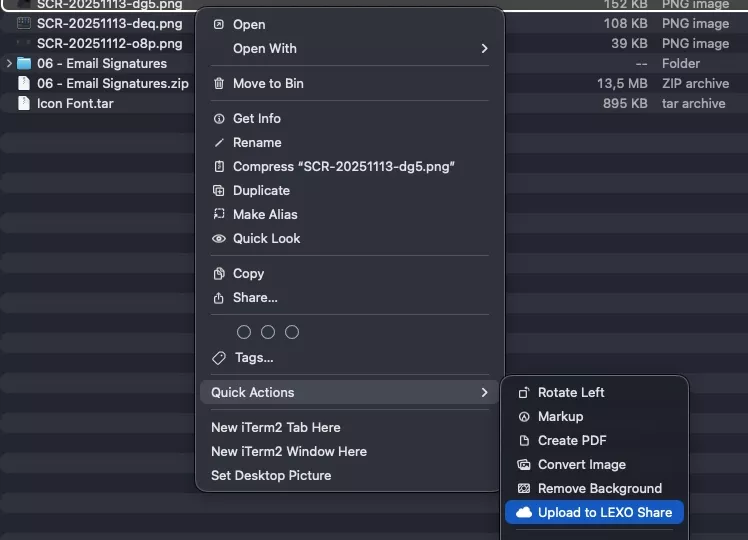Select the Icon Font.tar file row
This screenshot has width=748, height=540.
click(x=75, y=103)
